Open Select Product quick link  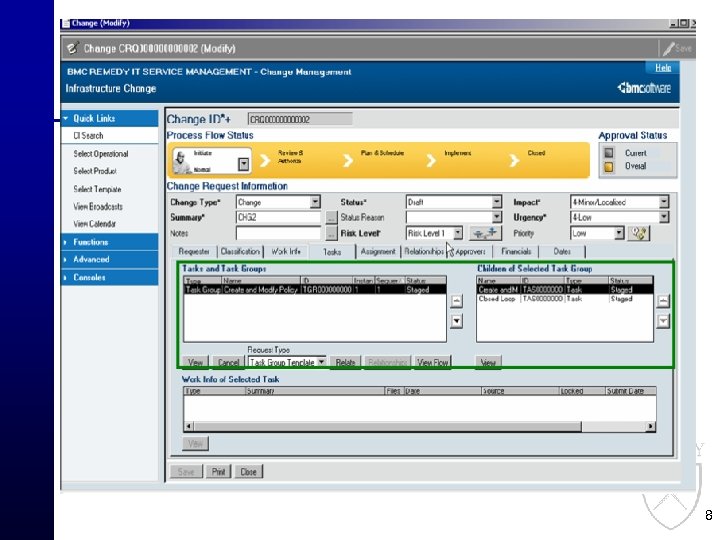[95, 171]
